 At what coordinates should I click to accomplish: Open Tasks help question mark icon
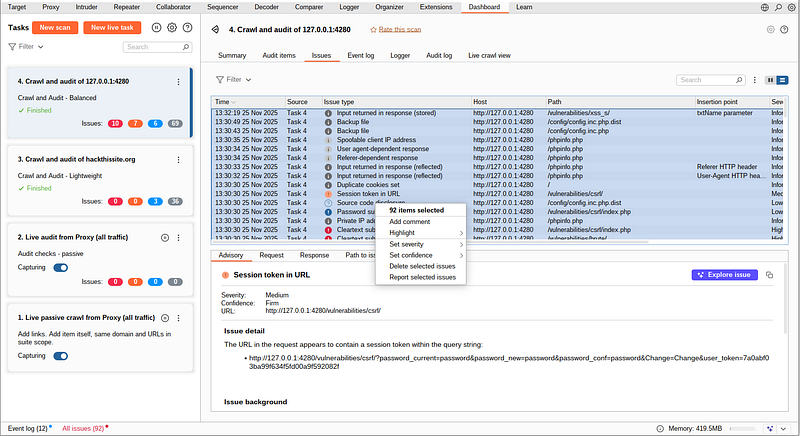click(188, 28)
